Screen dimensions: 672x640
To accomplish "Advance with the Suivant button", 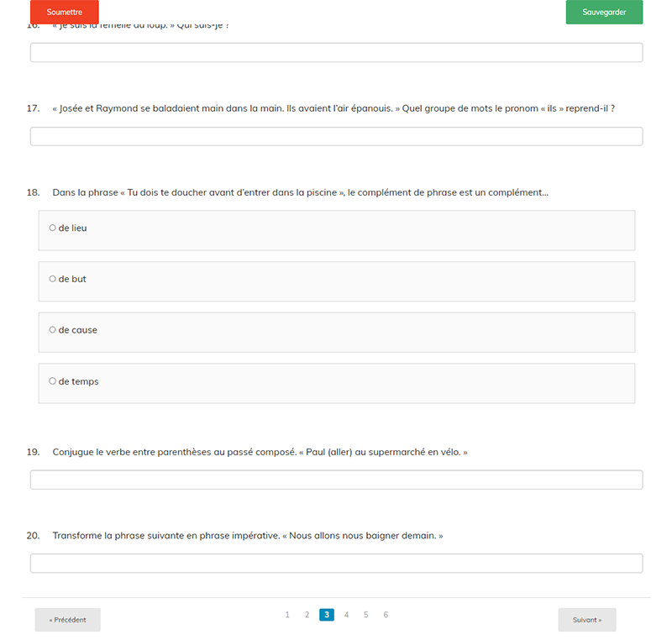I will [586, 620].
